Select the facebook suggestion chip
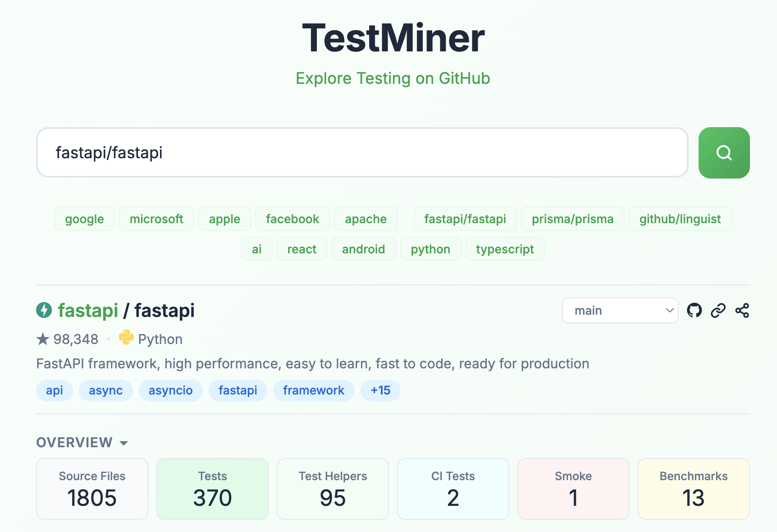The height and width of the screenshot is (532, 777). (293, 219)
